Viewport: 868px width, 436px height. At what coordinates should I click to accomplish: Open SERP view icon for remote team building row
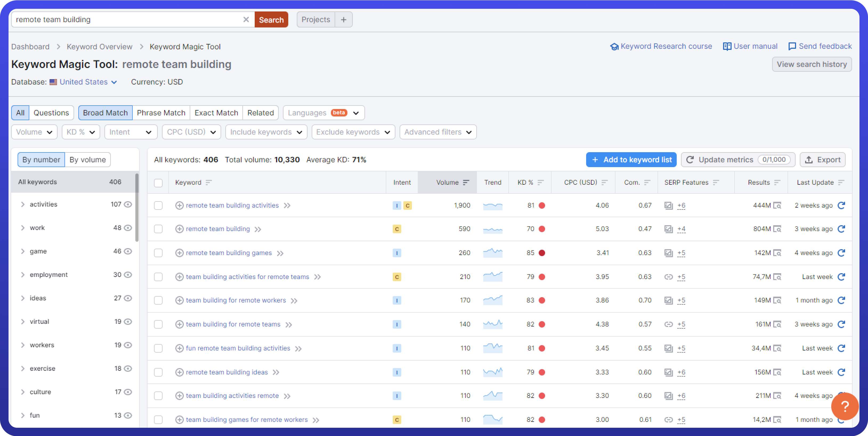[777, 229]
